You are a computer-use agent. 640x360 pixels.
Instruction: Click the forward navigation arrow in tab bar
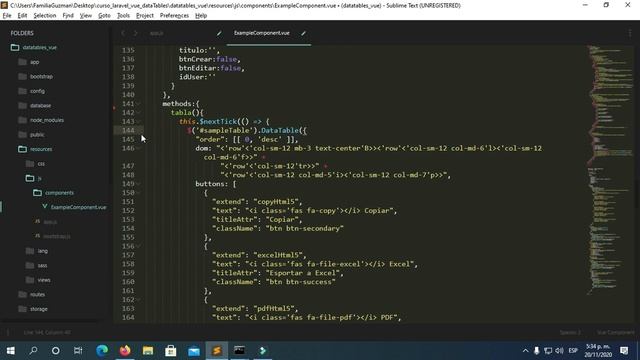136,33
